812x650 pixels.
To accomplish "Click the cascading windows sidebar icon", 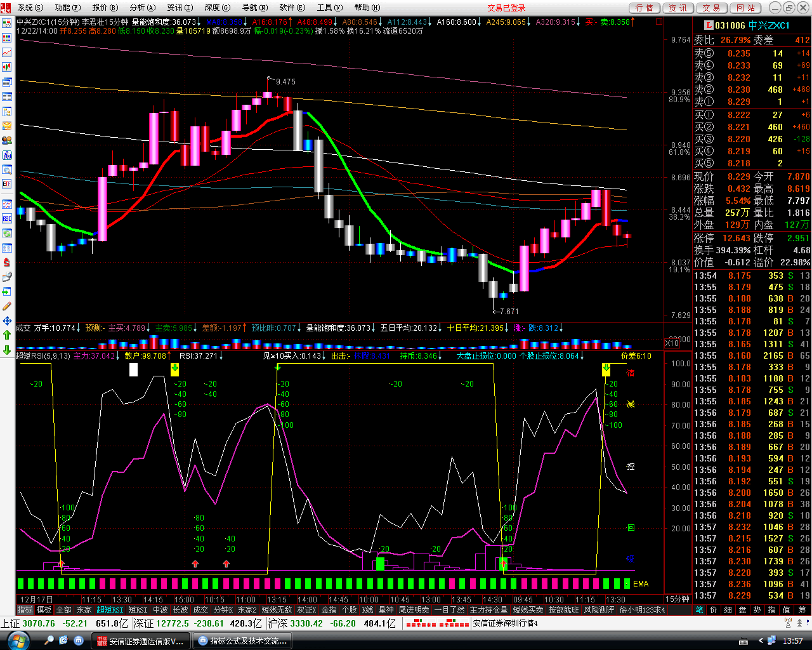I will (7, 83).
